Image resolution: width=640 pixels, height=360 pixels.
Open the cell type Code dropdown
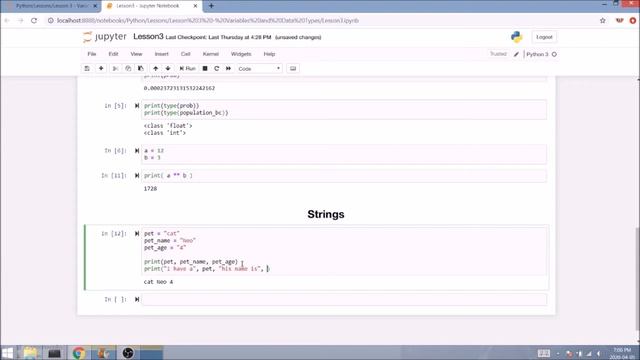[x=259, y=69]
